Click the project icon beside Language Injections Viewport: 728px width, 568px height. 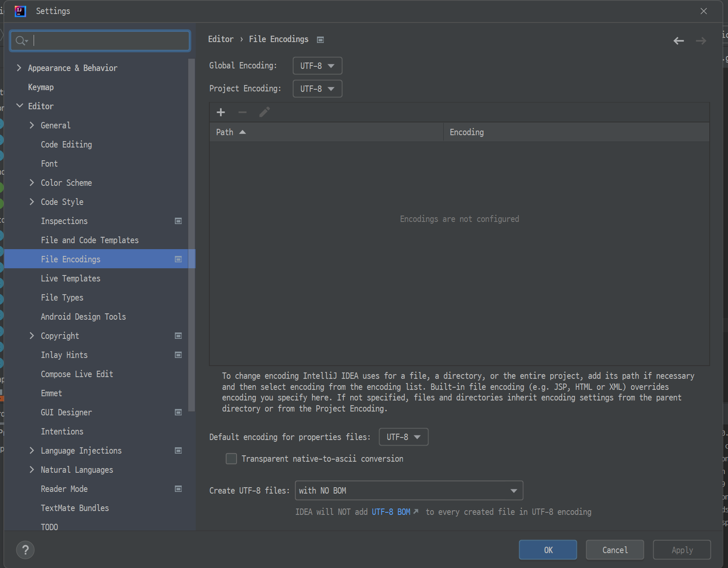coord(178,451)
